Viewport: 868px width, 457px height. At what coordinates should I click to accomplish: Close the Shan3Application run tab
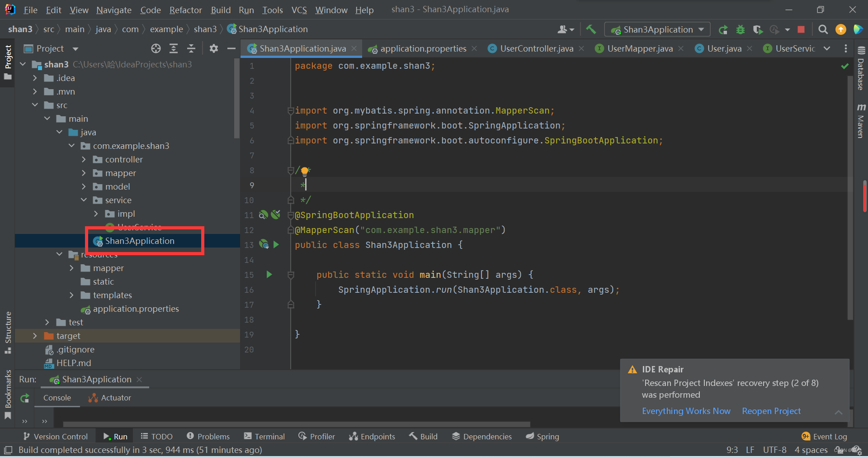pos(139,379)
